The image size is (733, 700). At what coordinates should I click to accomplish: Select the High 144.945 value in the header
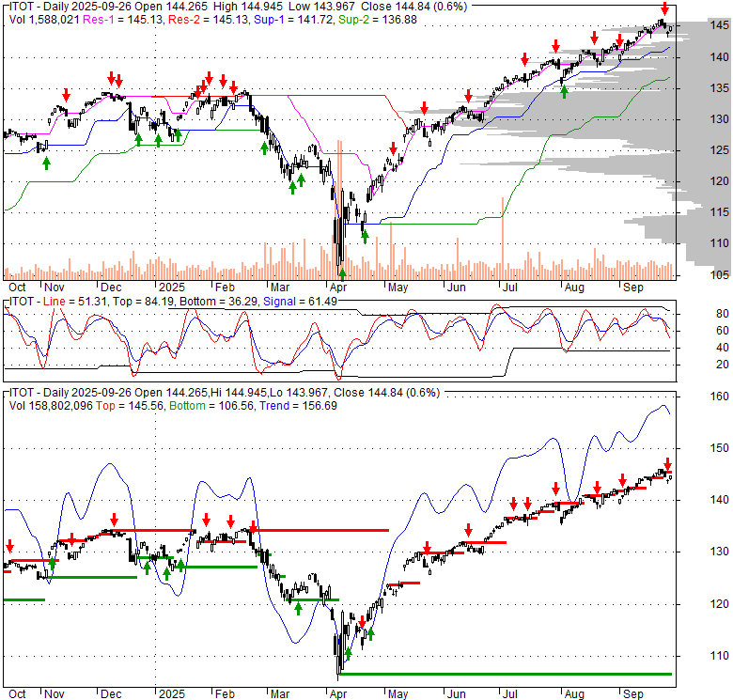click(248, 7)
